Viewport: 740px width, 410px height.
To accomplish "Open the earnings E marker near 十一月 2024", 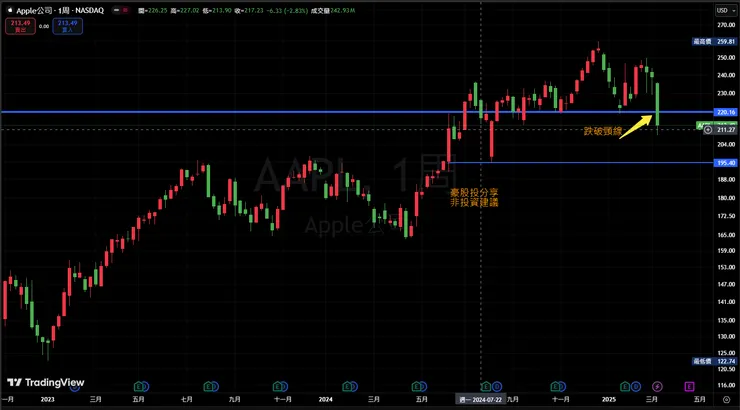I will coord(555,387).
